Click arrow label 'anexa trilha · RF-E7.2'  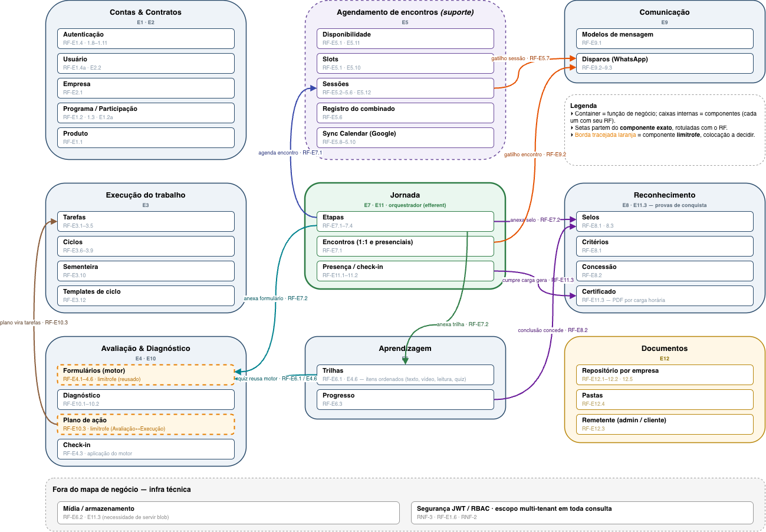point(462,324)
